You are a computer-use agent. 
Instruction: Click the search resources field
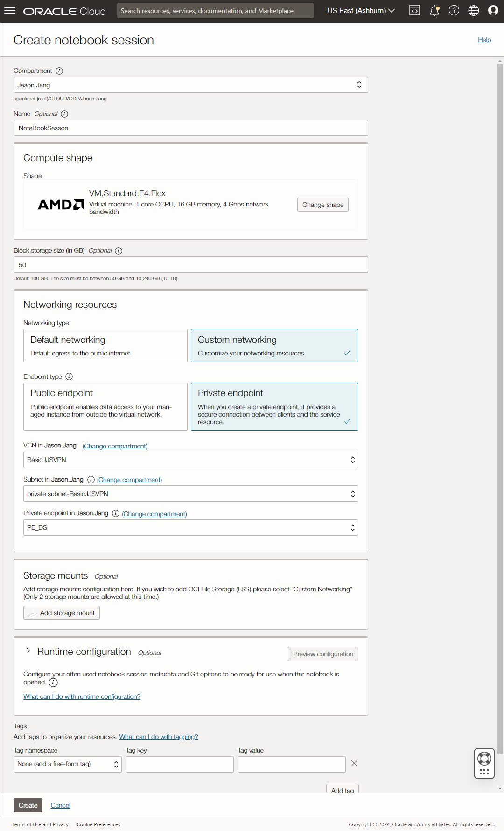215,11
